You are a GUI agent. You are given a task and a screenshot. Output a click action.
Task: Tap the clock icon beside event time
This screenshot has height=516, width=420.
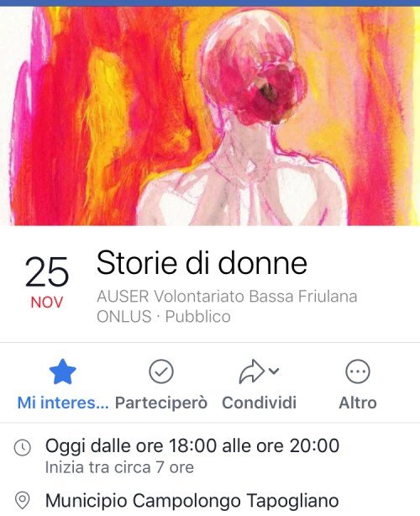[x=23, y=448]
